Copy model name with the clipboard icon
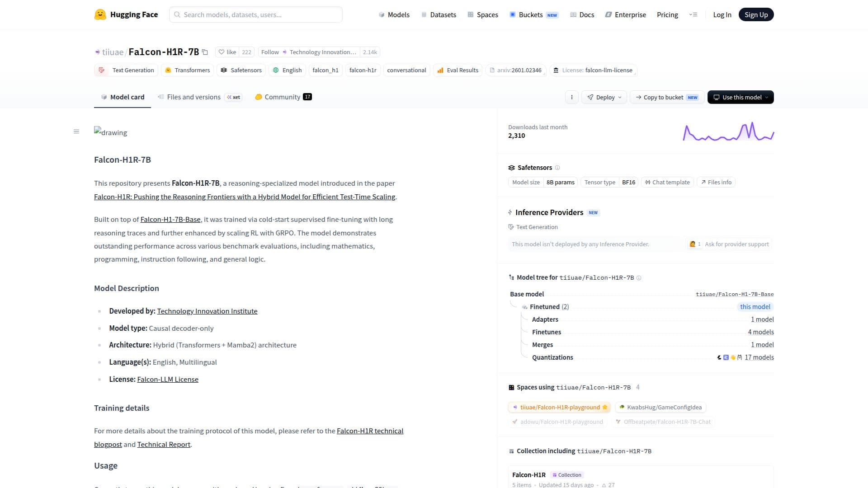The width and height of the screenshot is (868, 488). click(x=205, y=52)
